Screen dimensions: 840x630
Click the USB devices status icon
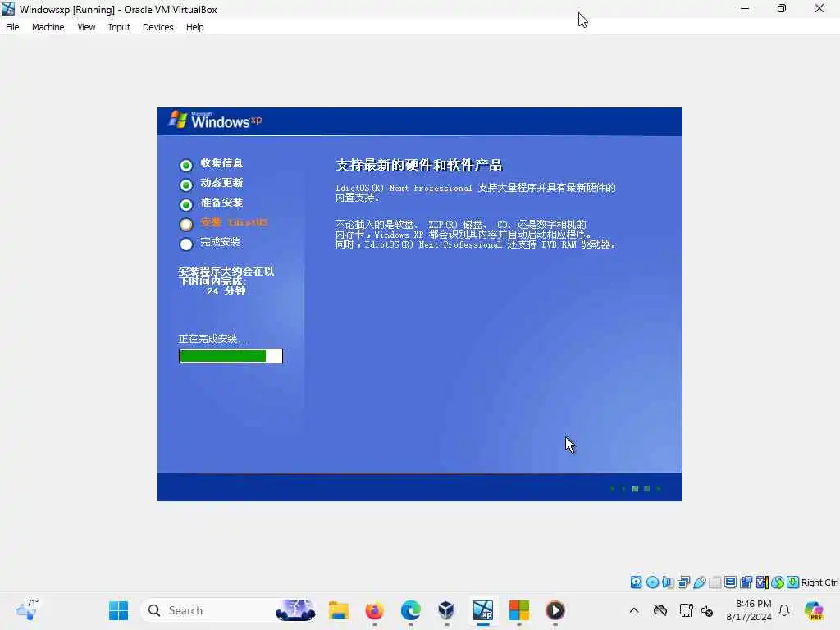pos(699,582)
